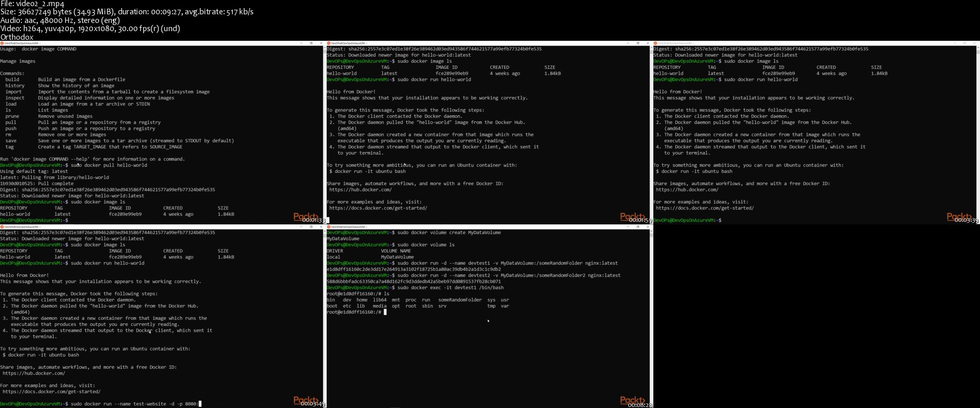Click the 'history' command row

(60, 86)
